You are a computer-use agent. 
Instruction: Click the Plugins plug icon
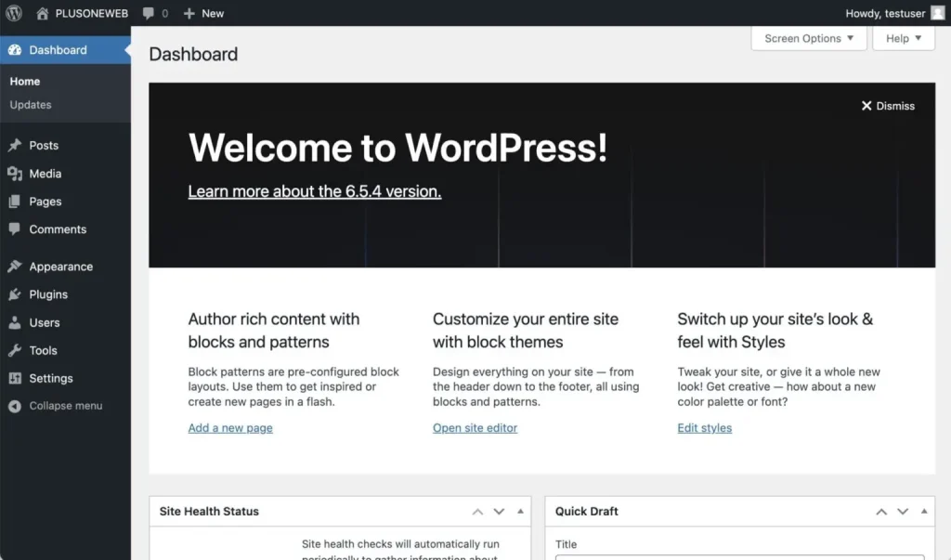click(14, 294)
